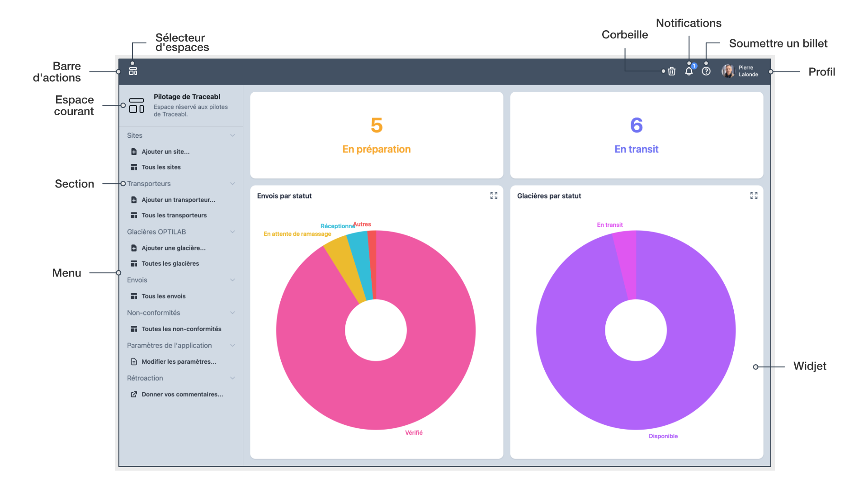
Task: Open Tous les envois list
Action: point(163,296)
